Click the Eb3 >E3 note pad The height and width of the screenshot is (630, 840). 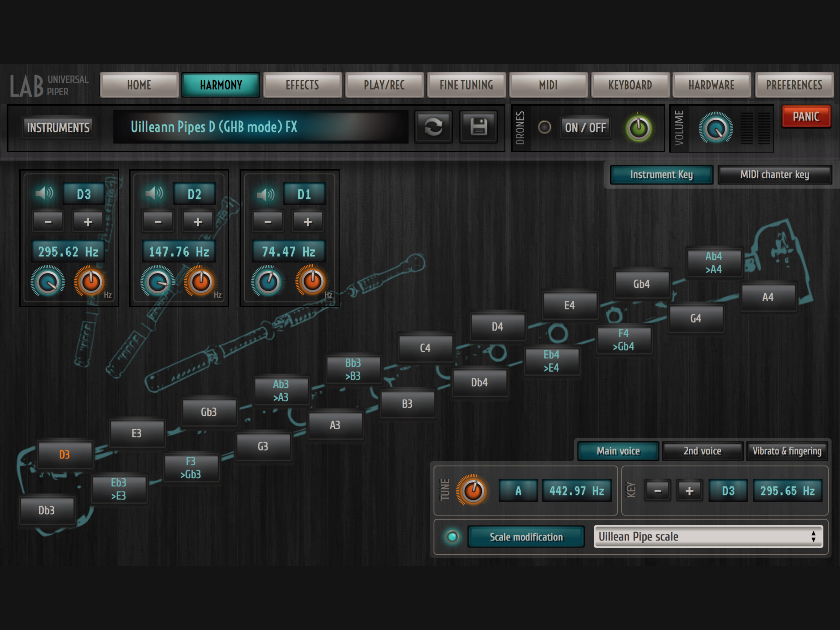click(118, 489)
